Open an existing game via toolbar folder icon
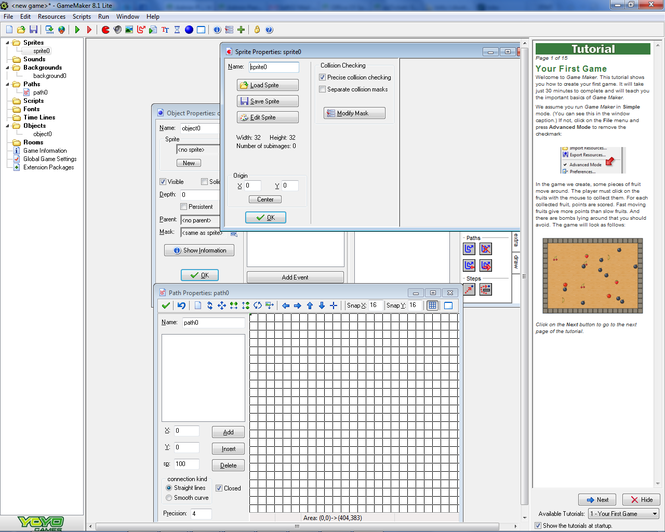The height and width of the screenshot is (532, 665). point(21,30)
